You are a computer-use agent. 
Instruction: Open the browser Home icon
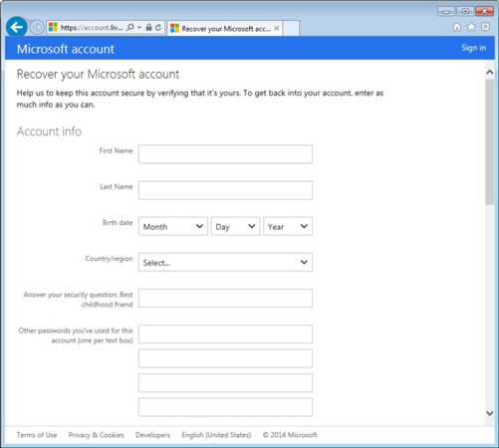pyautogui.click(x=457, y=27)
